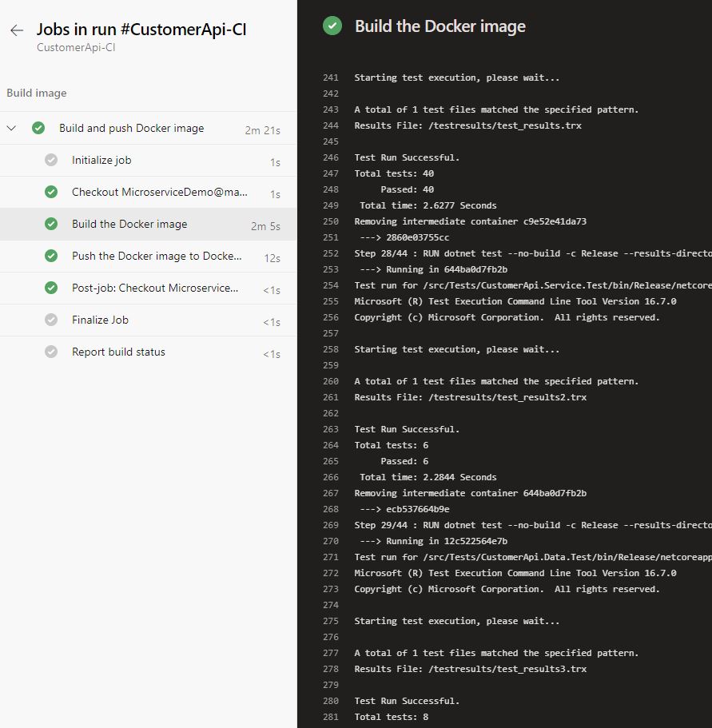Open the "Initialize job" step log

point(101,160)
